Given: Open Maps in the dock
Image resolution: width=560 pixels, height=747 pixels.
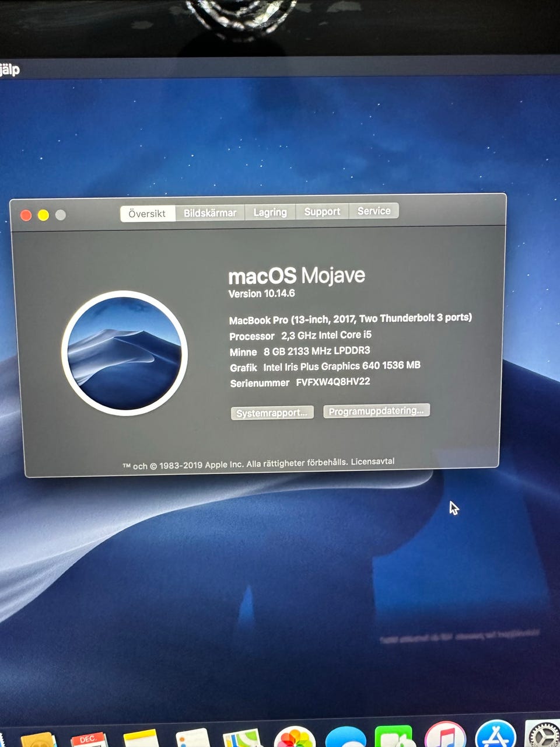Looking at the screenshot, I should 242,738.
